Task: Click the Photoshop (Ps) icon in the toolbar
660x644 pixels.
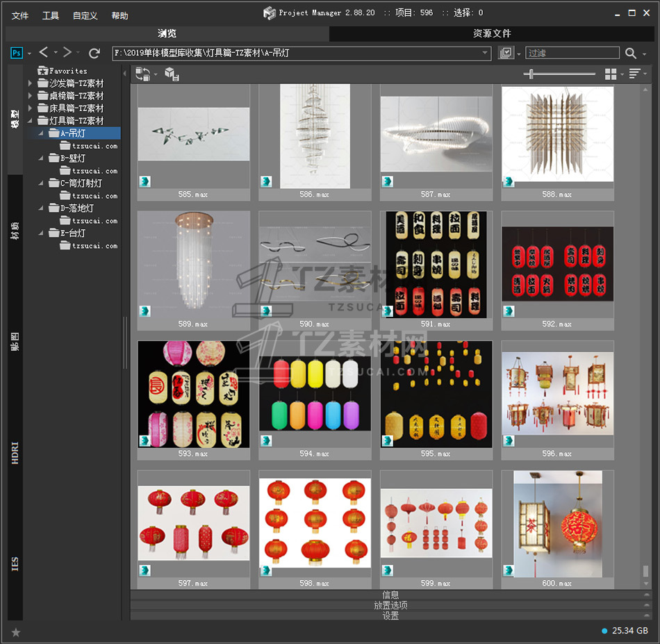Action: tap(17, 53)
